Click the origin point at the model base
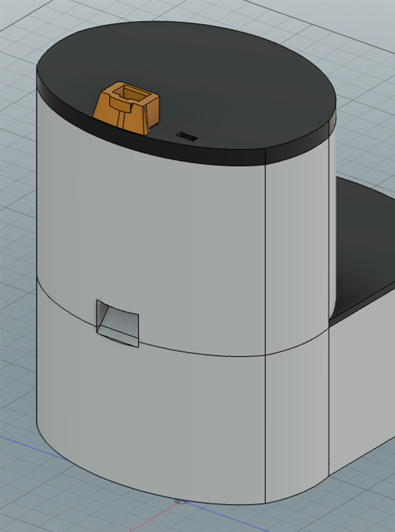The width and height of the screenshot is (395, 532). click(181, 501)
